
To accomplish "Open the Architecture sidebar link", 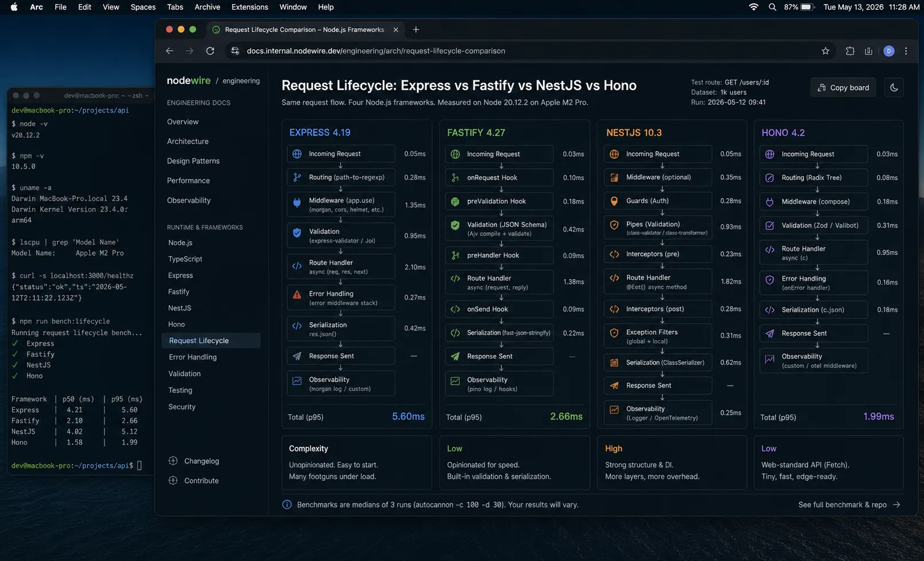I will tap(188, 141).
